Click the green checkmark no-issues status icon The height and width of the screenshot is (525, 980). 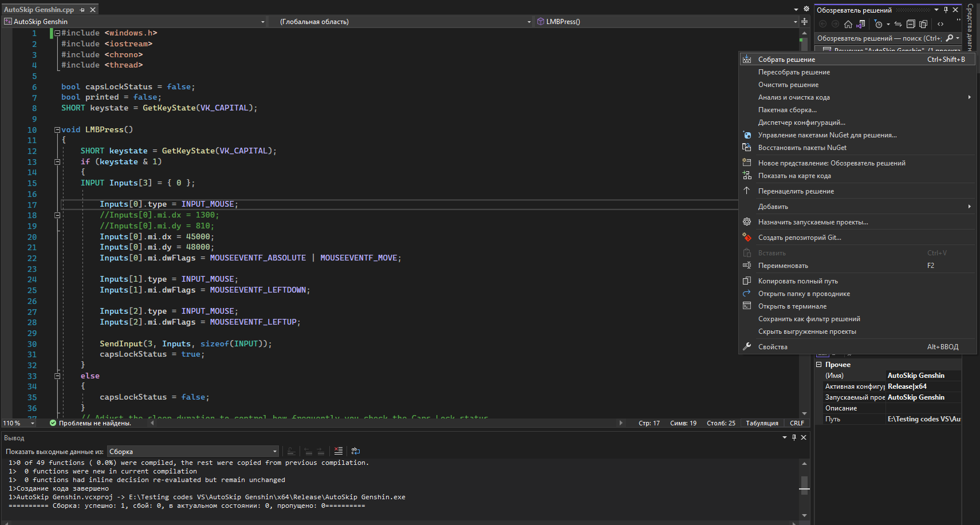point(53,423)
